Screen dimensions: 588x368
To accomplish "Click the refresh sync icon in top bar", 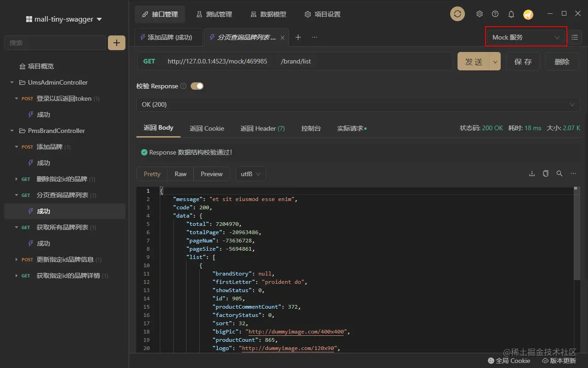I will tap(457, 14).
